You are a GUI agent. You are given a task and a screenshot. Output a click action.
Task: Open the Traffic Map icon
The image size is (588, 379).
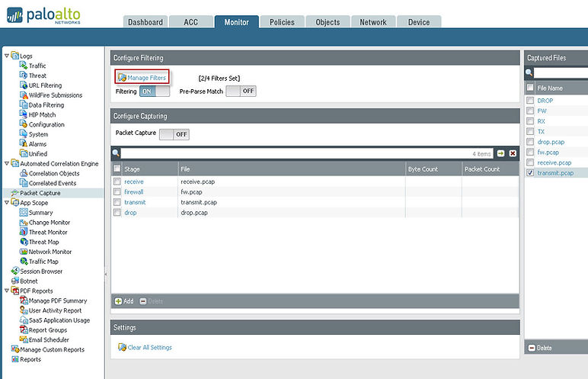[24, 261]
